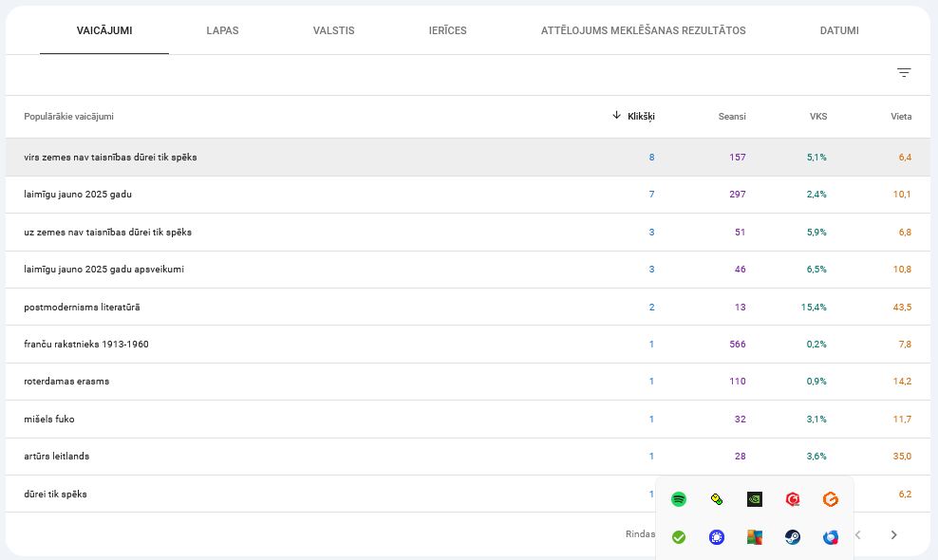Select the Ierīces tab
Image resolution: width=938 pixels, height=560 pixels.
click(447, 30)
